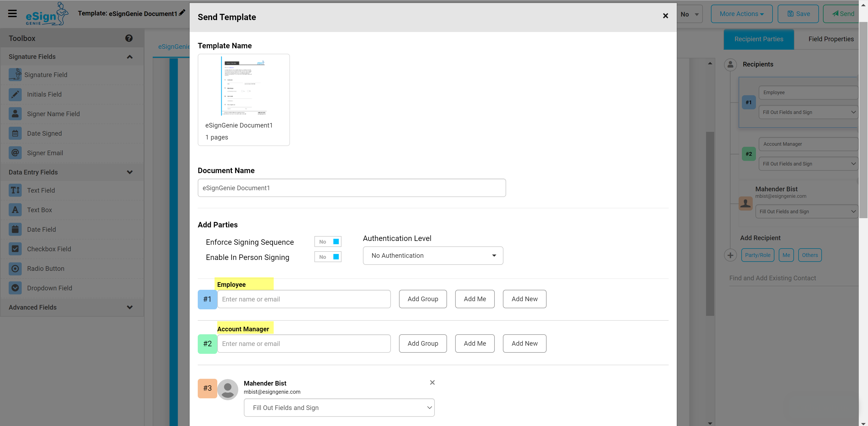Click the green #2 party badge
Image resolution: width=868 pixels, height=426 pixels.
207,344
